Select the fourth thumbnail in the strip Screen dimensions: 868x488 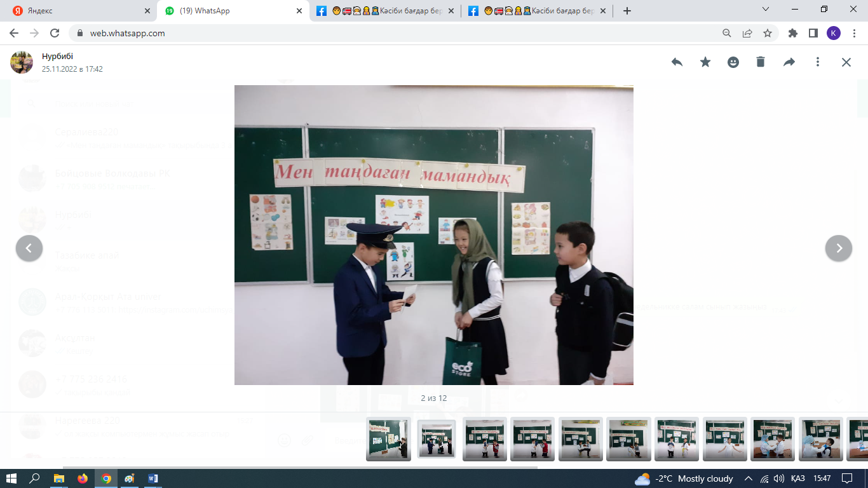pyautogui.click(x=532, y=439)
